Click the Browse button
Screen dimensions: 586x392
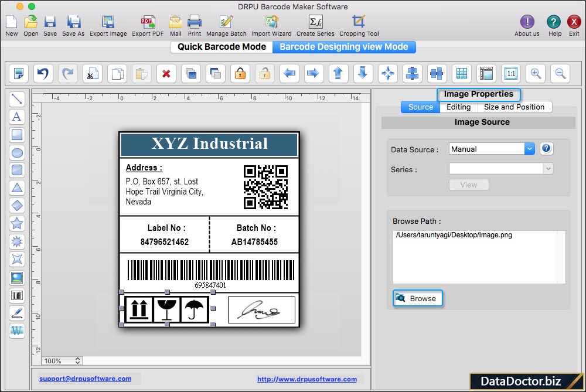pos(418,298)
